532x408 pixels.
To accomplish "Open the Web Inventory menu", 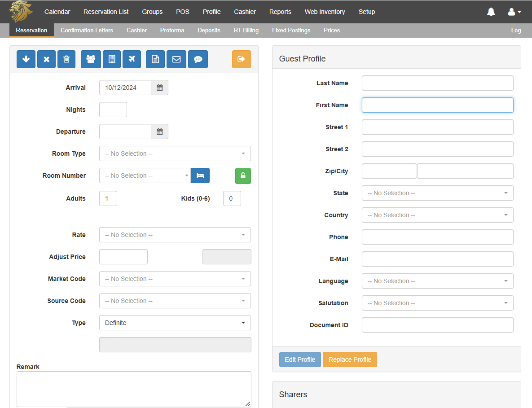I will coord(325,12).
